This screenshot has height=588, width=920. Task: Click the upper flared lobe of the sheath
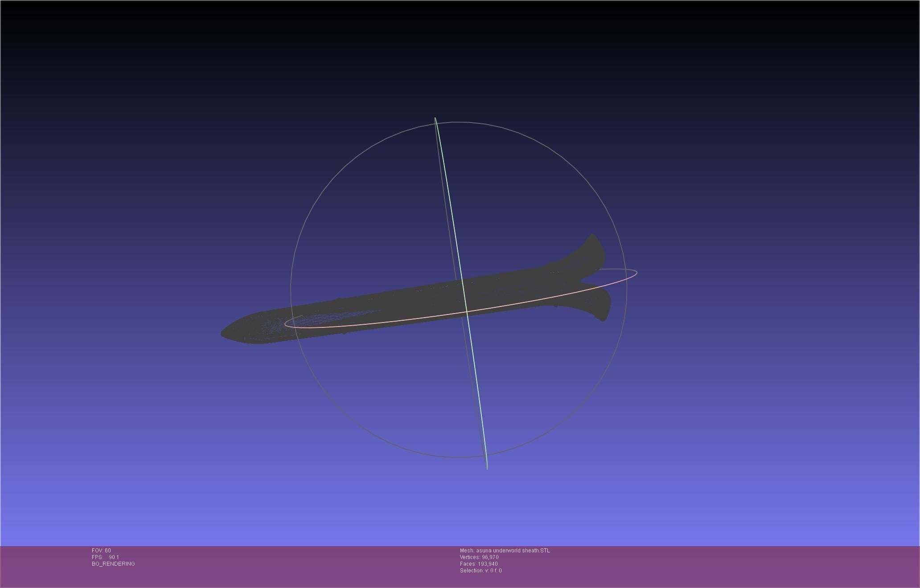593,250
